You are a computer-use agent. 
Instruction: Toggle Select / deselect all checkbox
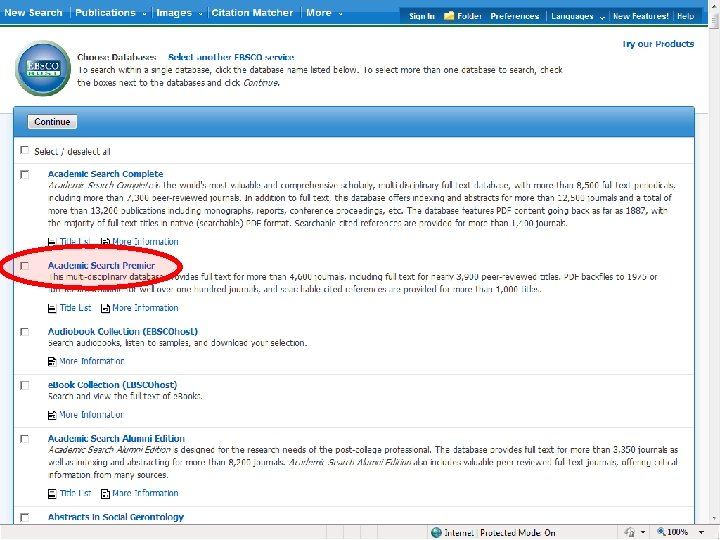tap(24, 151)
